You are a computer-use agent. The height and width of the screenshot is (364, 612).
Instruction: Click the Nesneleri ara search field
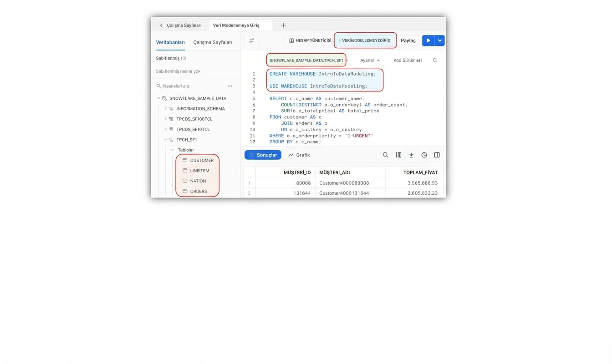click(x=191, y=86)
